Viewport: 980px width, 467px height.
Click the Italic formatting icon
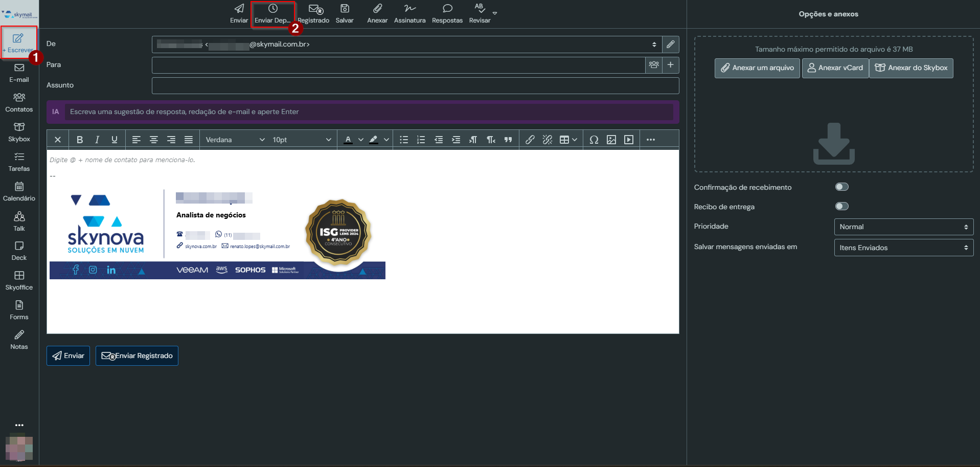pos(97,140)
